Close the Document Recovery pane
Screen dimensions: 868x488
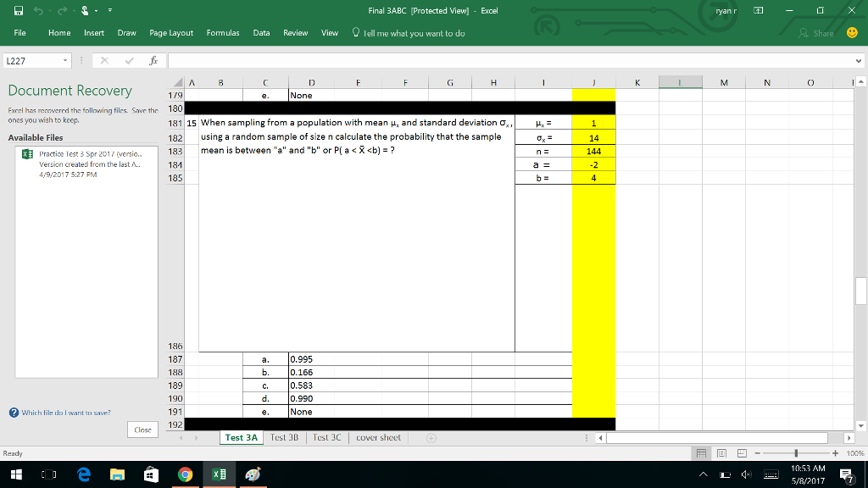(142, 430)
